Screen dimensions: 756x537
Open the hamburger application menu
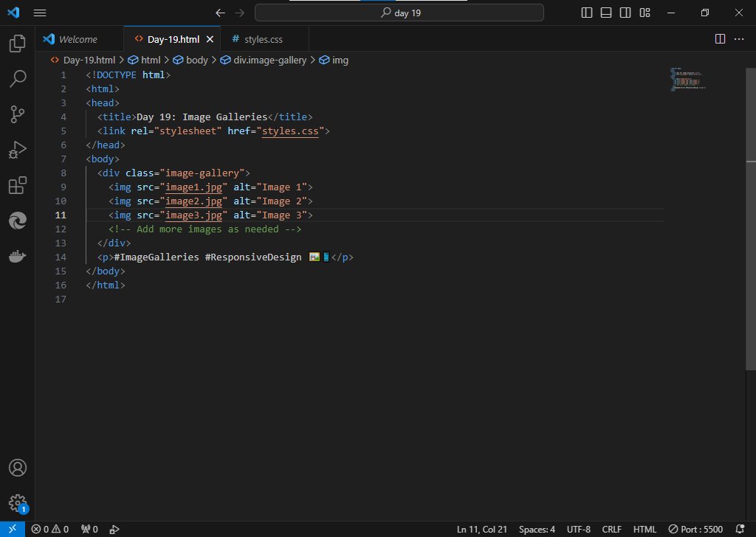click(x=40, y=13)
